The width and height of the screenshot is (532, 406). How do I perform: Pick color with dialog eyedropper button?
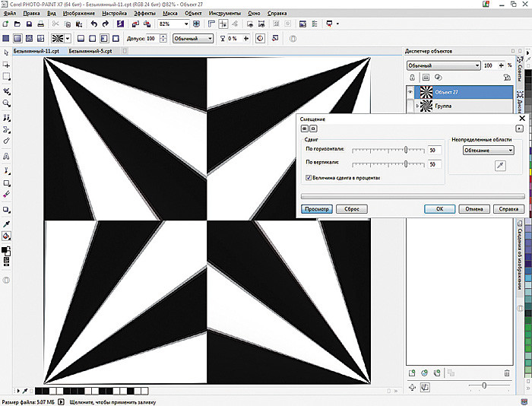500,166
